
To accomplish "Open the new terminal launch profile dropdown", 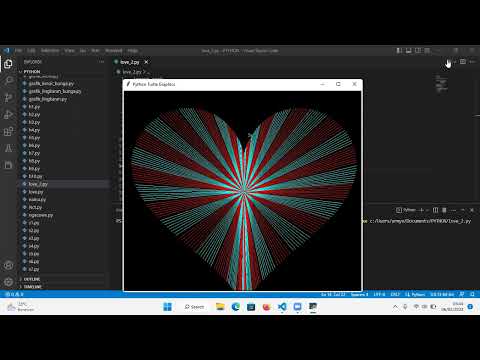I will [x=427, y=210].
